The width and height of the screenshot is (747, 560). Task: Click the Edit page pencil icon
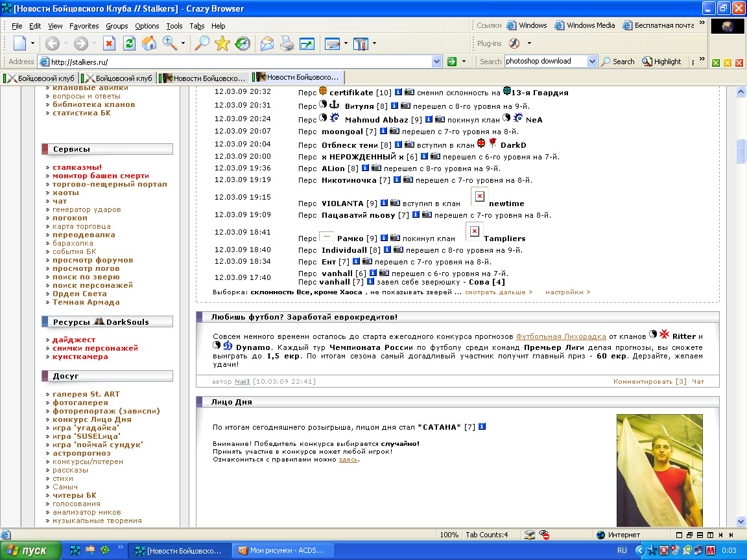332,44
